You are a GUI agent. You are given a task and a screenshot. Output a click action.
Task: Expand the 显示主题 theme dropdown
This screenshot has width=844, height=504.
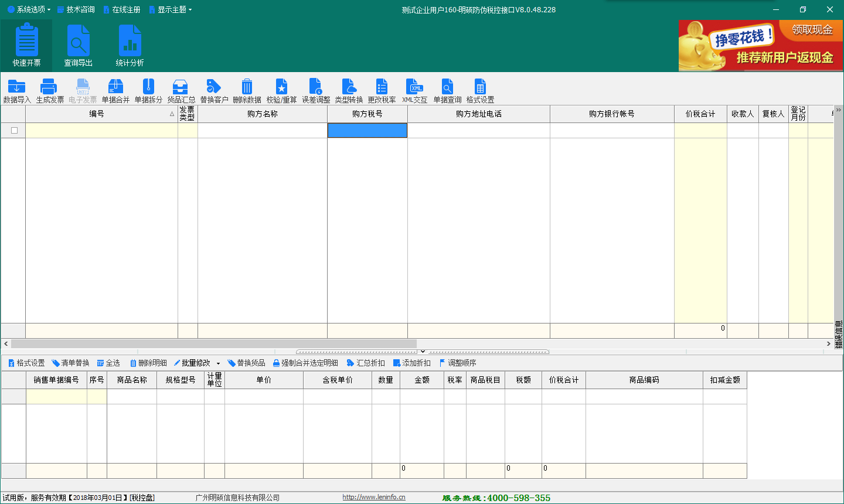(171, 9)
